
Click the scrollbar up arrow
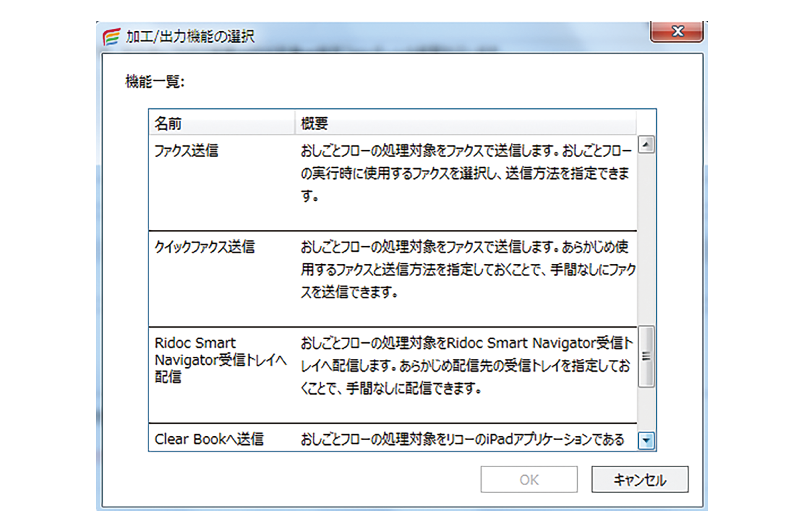coord(646,145)
